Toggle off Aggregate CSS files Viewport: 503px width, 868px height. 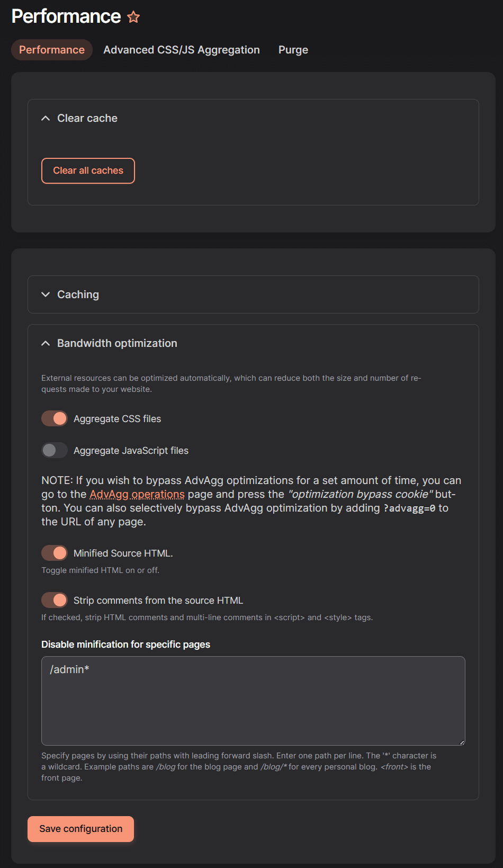point(53,418)
